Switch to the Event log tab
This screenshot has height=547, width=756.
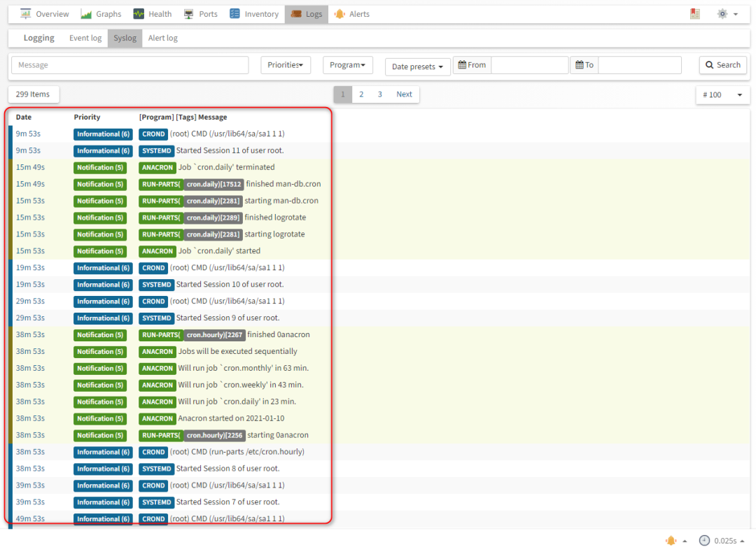(x=85, y=38)
